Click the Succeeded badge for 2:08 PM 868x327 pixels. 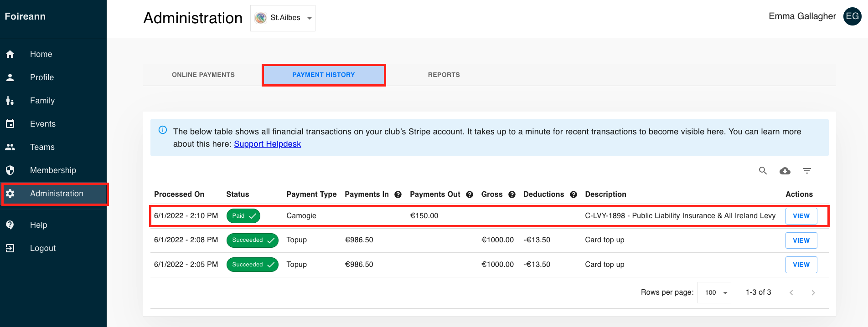[x=253, y=240]
